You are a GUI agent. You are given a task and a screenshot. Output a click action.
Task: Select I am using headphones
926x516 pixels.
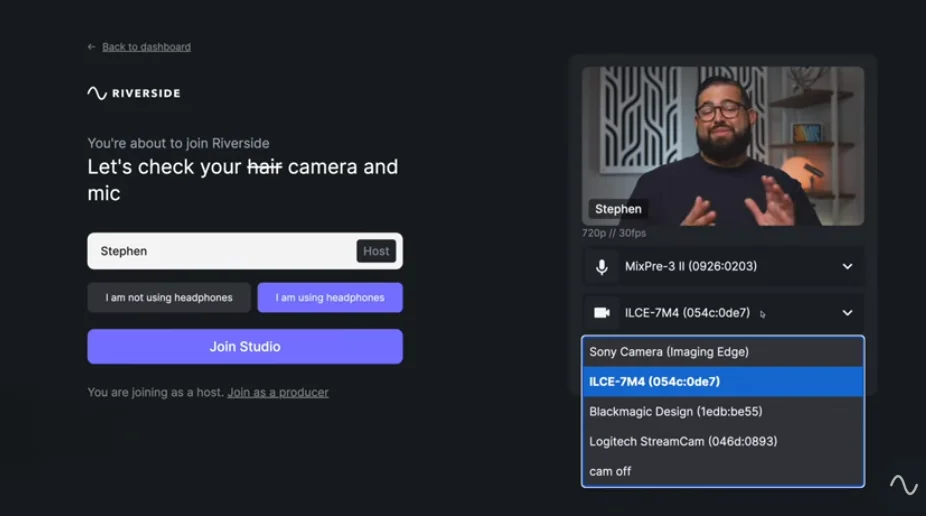click(330, 298)
